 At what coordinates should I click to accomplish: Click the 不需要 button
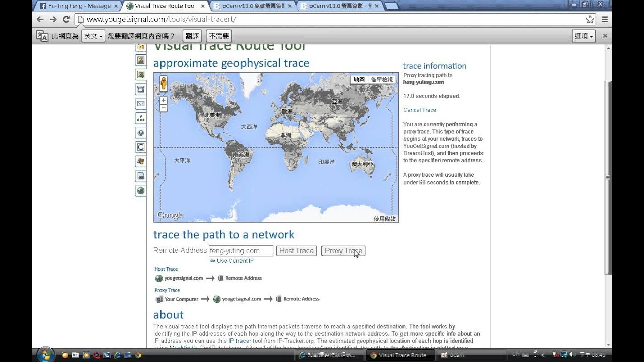point(219,36)
